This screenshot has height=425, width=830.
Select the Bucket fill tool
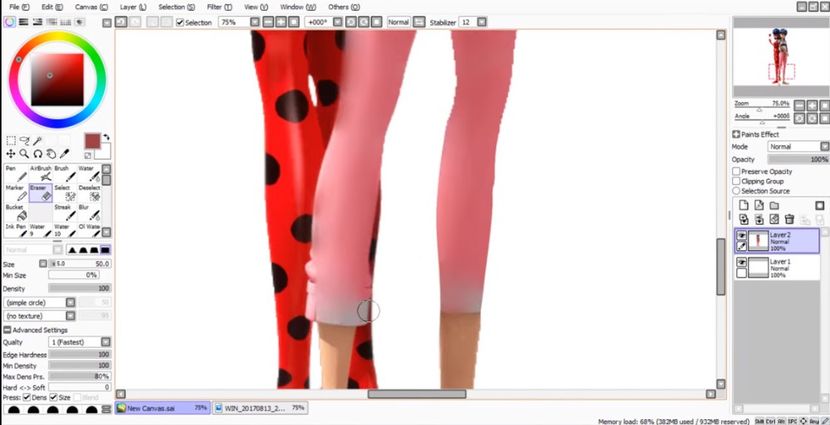(16, 213)
